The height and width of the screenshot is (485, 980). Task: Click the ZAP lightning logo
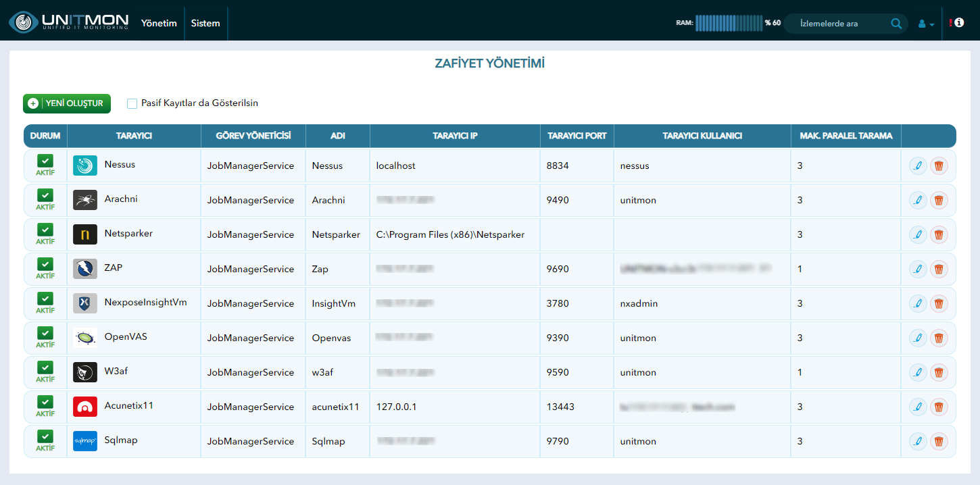(85, 269)
